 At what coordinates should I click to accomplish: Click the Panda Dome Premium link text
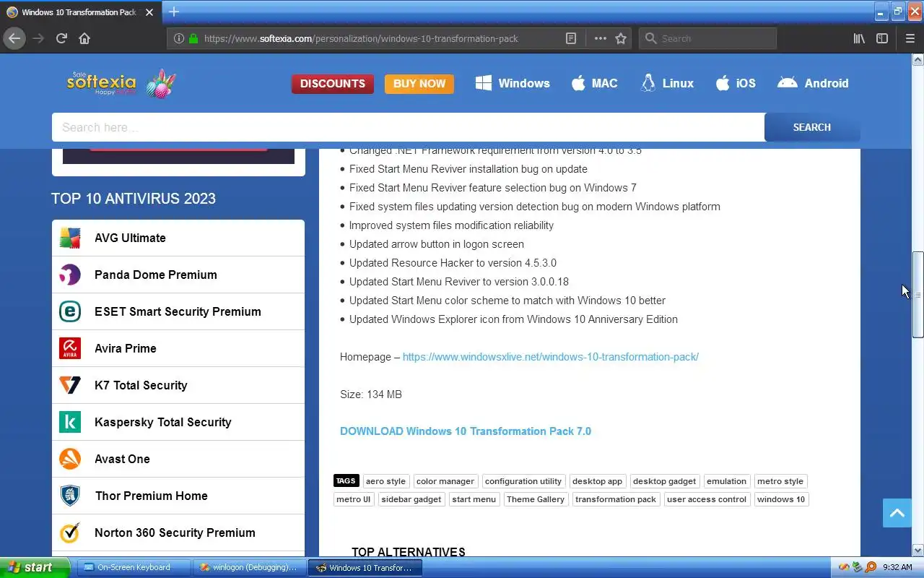click(x=156, y=275)
